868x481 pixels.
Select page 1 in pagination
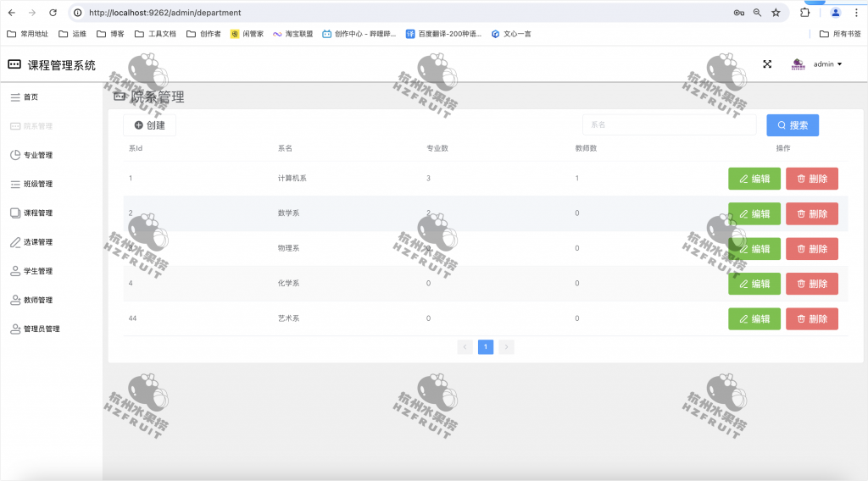[x=486, y=346]
